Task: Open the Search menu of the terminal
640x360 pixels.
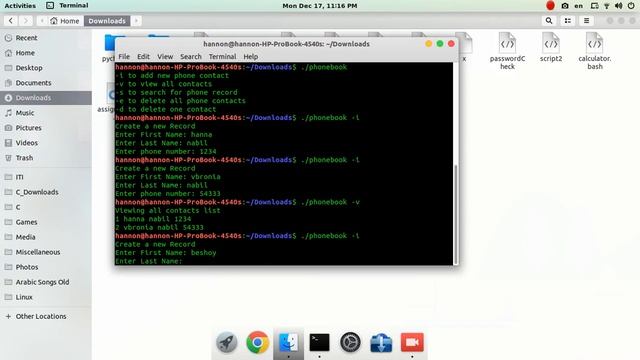Action: coord(191,57)
